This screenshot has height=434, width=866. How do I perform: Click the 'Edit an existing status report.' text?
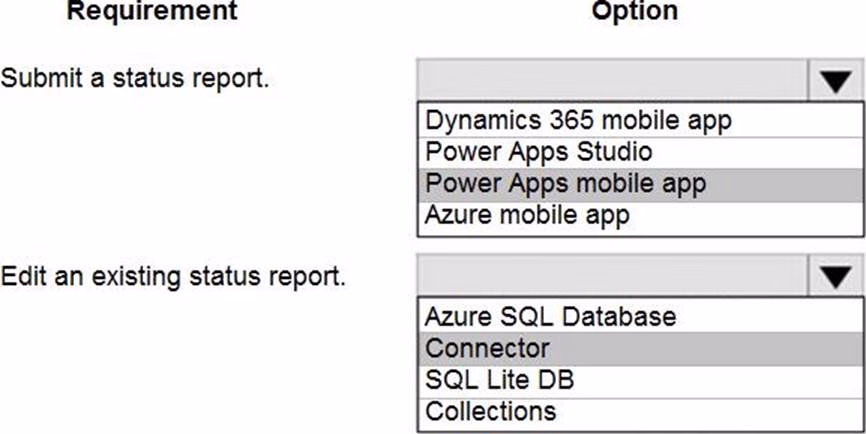point(173,275)
